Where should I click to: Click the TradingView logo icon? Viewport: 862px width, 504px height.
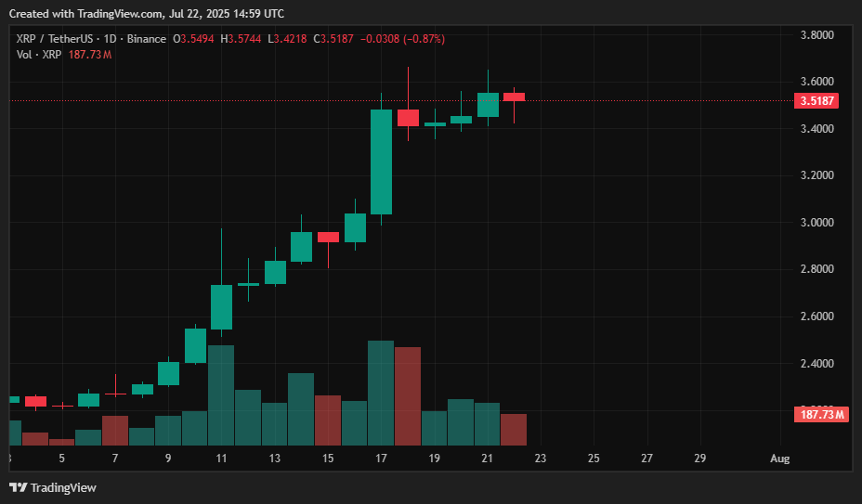[x=18, y=487]
